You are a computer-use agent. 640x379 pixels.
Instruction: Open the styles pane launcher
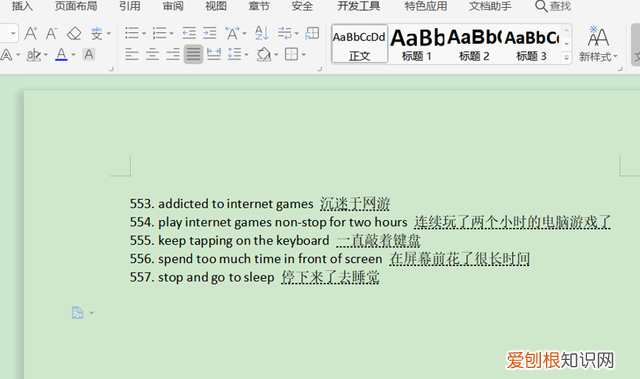[x=620, y=69]
